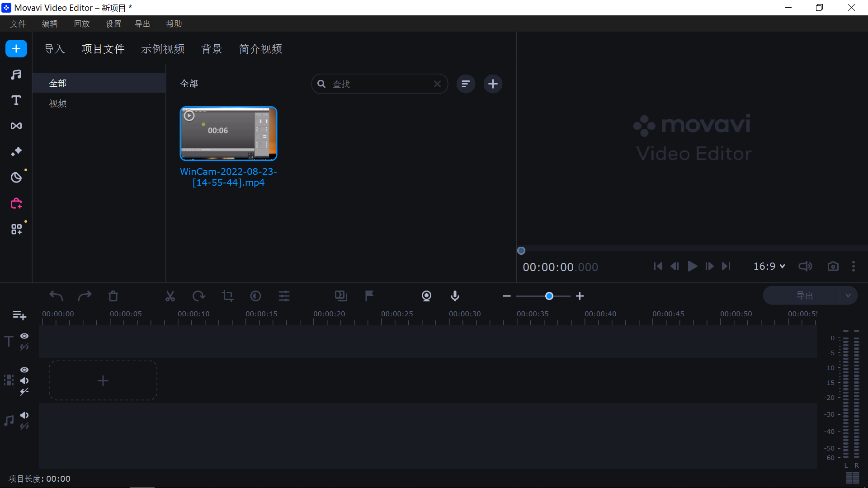Start webcam recording icon

coord(426,296)
